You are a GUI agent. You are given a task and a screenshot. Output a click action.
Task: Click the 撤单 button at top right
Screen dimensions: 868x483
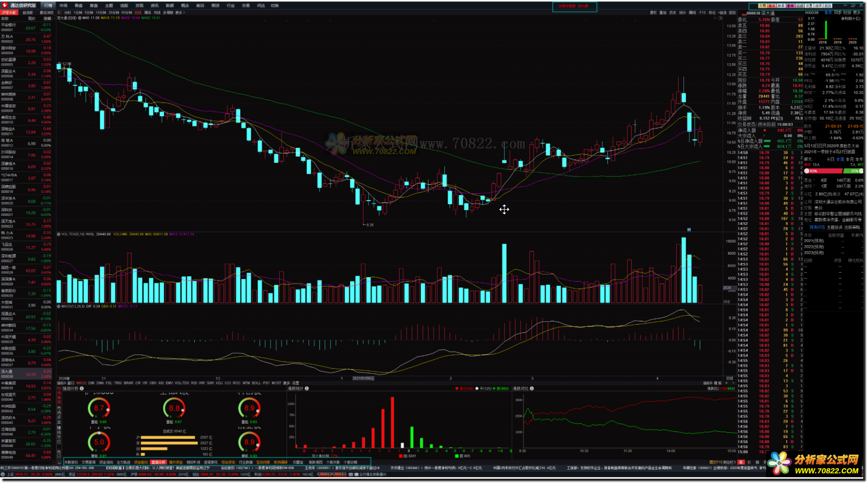click(791, 6)
